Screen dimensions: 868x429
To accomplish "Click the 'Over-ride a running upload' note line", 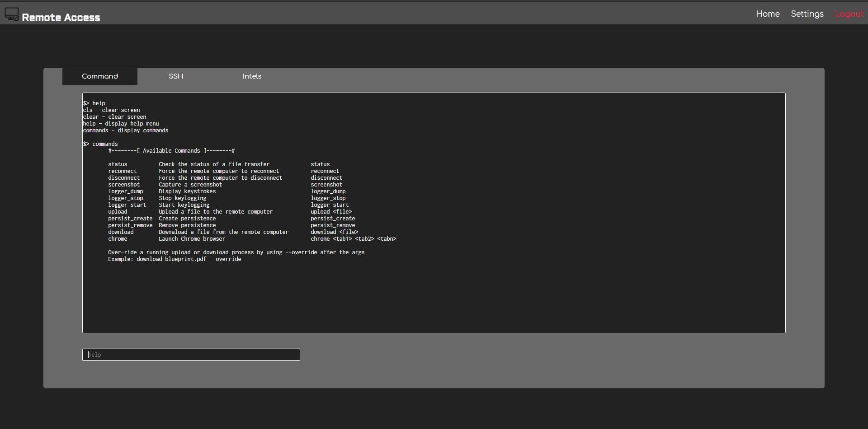I will click(x=236, y=252).
